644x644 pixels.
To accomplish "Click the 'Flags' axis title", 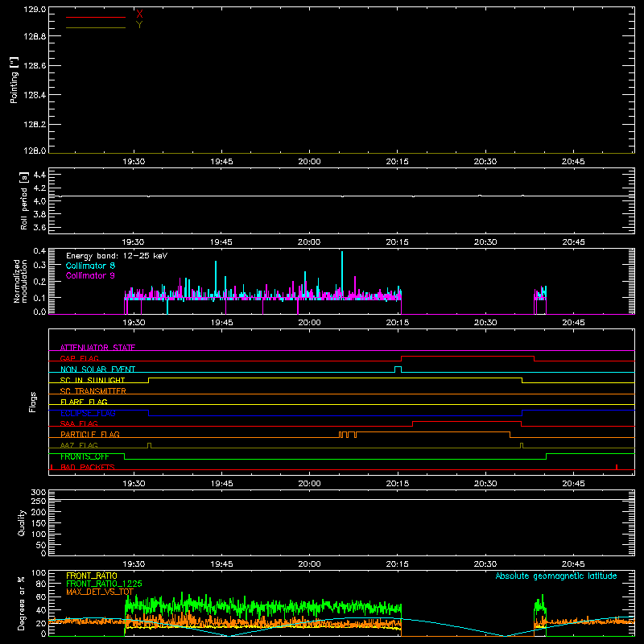I will pos(32,402).
